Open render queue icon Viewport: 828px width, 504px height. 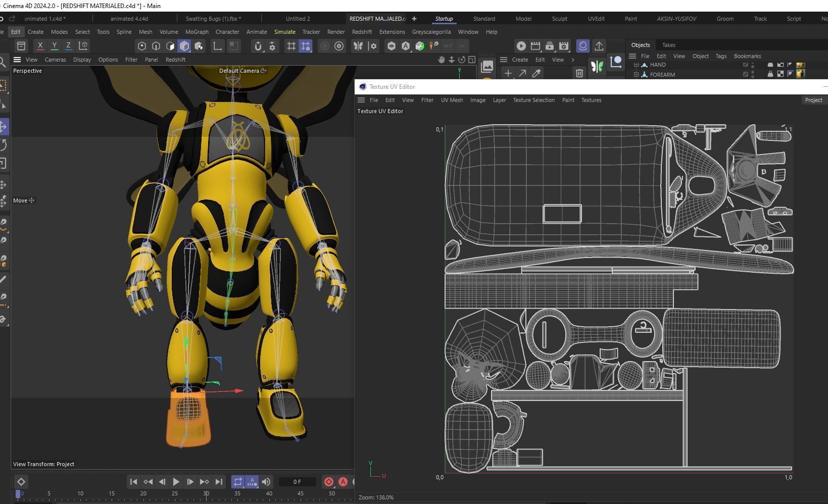pos(550,46)
